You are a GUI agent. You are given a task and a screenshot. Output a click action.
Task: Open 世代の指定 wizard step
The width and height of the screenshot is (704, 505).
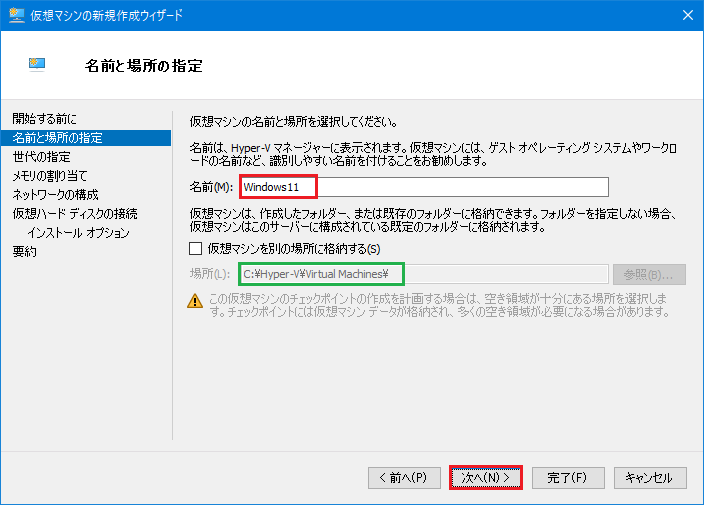[x=42, y=157]
